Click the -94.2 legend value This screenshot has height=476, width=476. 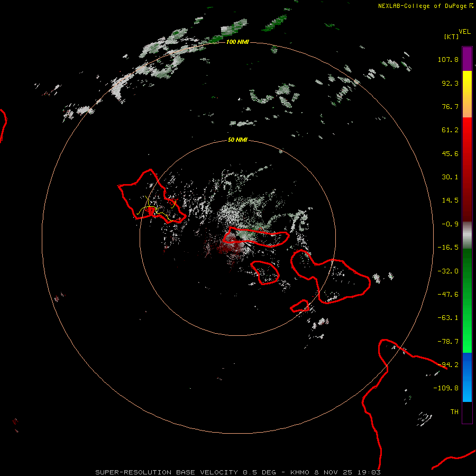point(448,365)
